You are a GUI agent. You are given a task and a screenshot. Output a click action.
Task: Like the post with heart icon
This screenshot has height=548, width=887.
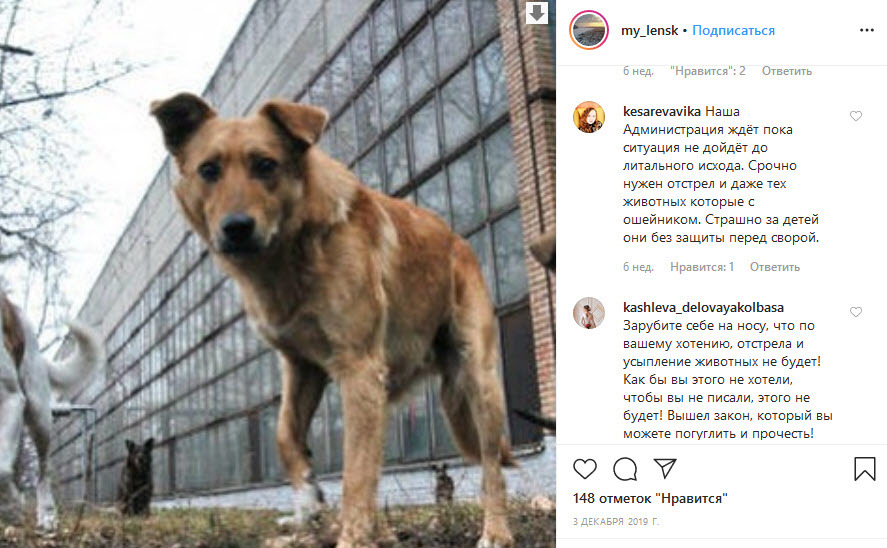tap(585, 469)
